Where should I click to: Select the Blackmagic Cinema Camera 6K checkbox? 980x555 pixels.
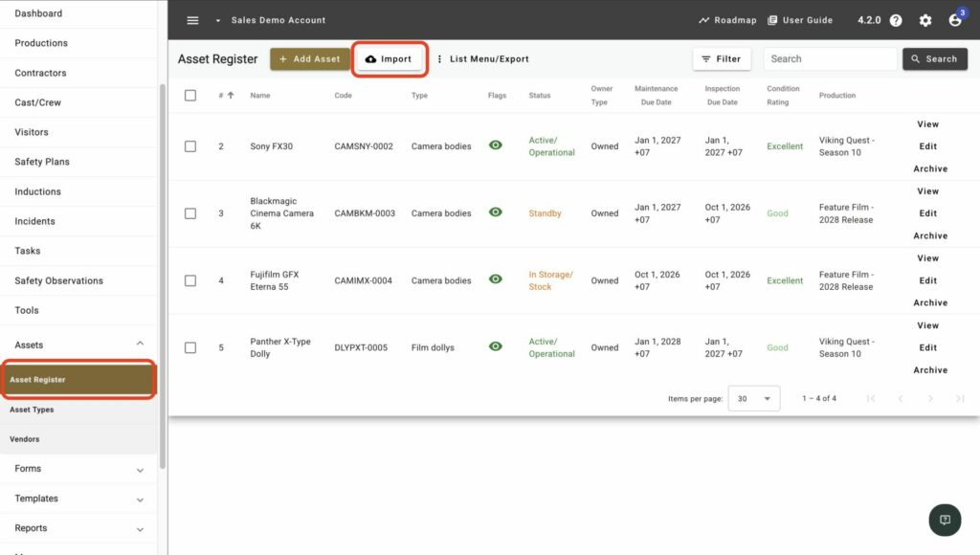pyautogui.click(x=190, y=213)
